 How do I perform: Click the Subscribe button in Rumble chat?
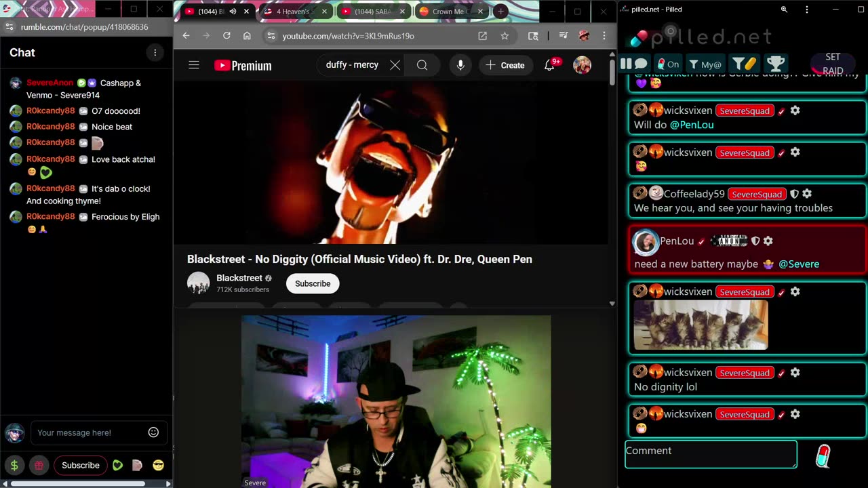pos(81,465)
